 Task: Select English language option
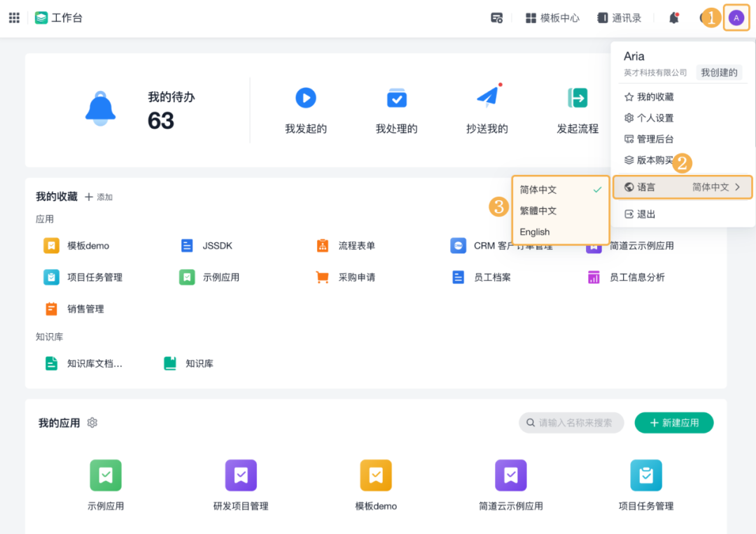(x=560, y=232)
